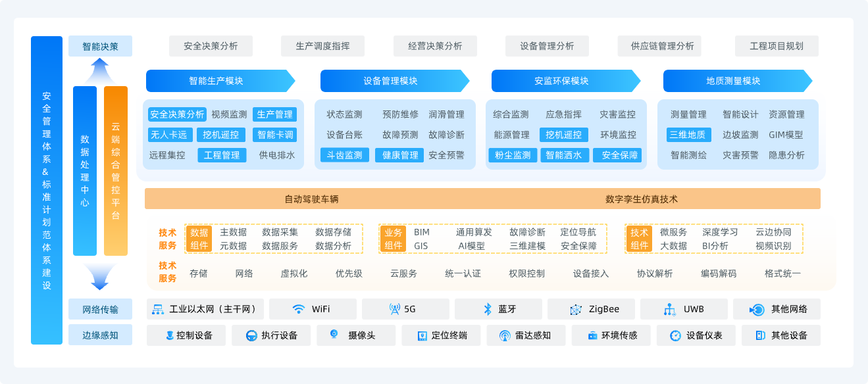This screenshot has height=384, width=868.
Task: Click the 远程集控 text
Action: click(167, 155)
